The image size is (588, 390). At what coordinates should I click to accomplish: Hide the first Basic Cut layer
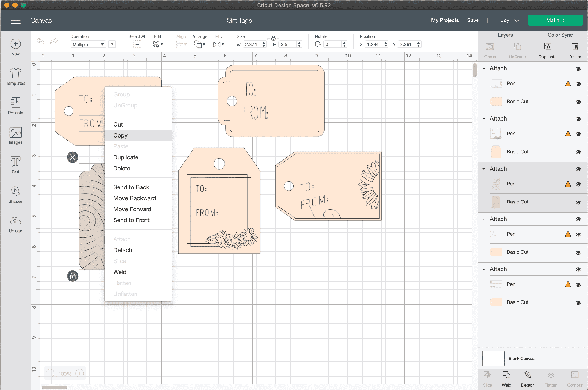coord(578,102)
